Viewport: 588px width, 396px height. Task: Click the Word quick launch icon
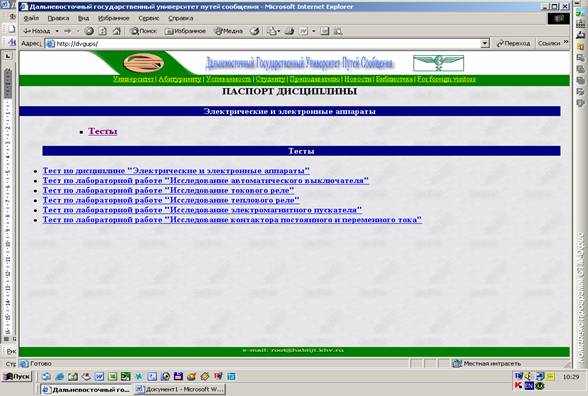pyautogui.click(x=99, y=376)
